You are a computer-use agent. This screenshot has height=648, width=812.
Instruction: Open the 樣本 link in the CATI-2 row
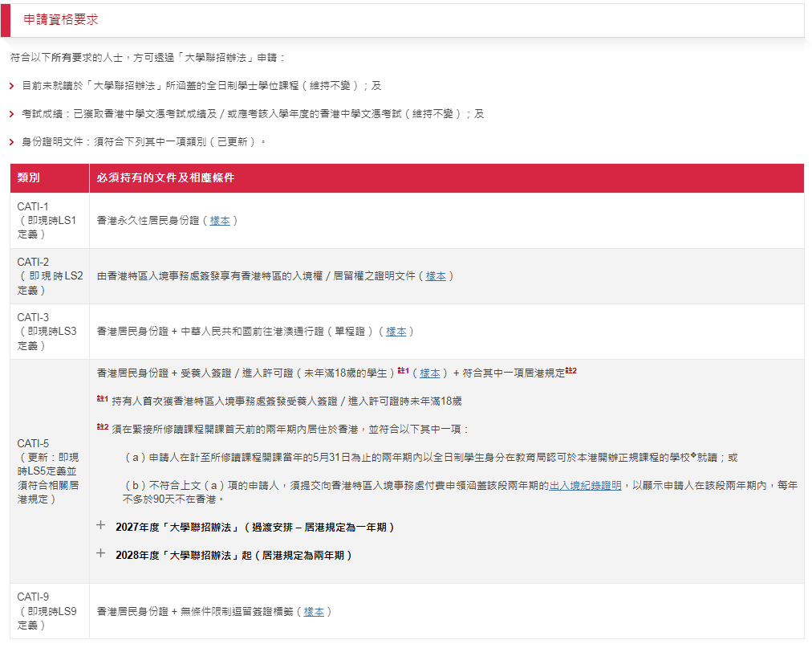coord(436,275)
